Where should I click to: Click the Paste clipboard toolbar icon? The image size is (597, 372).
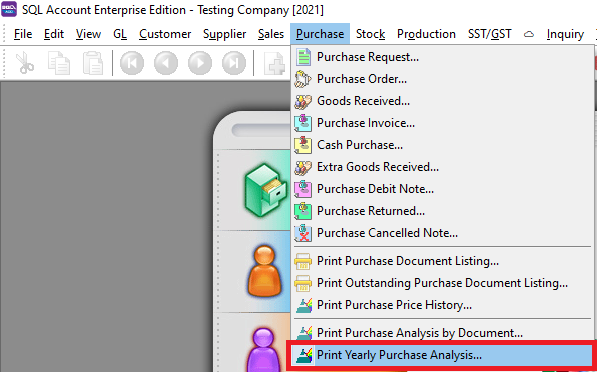click(93, 63)
